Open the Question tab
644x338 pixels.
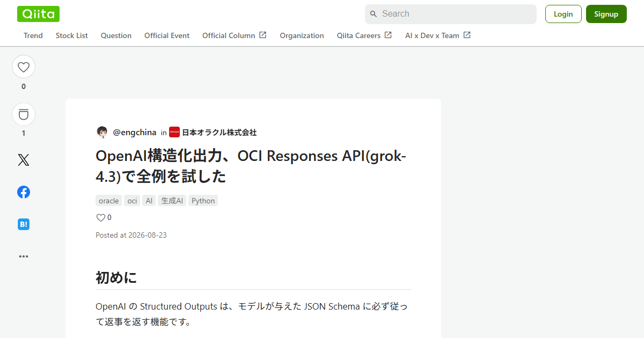click(x=116, y=35)
